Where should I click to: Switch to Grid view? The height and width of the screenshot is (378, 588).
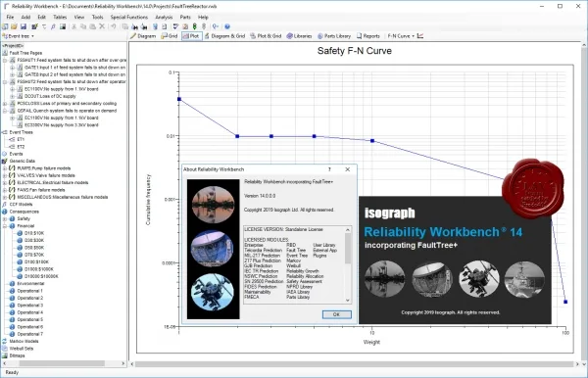point(170,36)
